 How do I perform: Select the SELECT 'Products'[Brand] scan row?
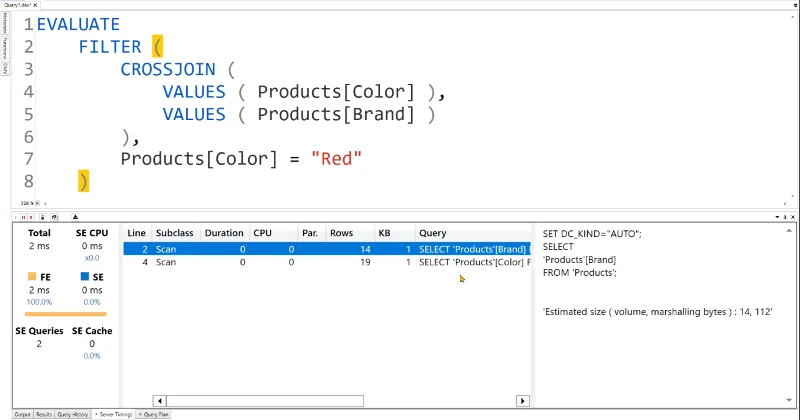(327, 249)
